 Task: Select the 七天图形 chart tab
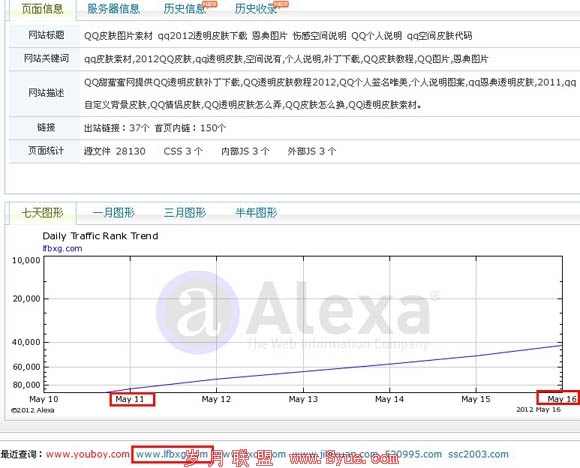42,213
